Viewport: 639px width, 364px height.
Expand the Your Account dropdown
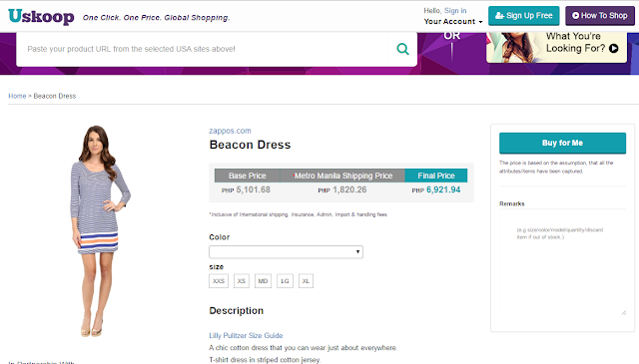[x=453, y=22]
